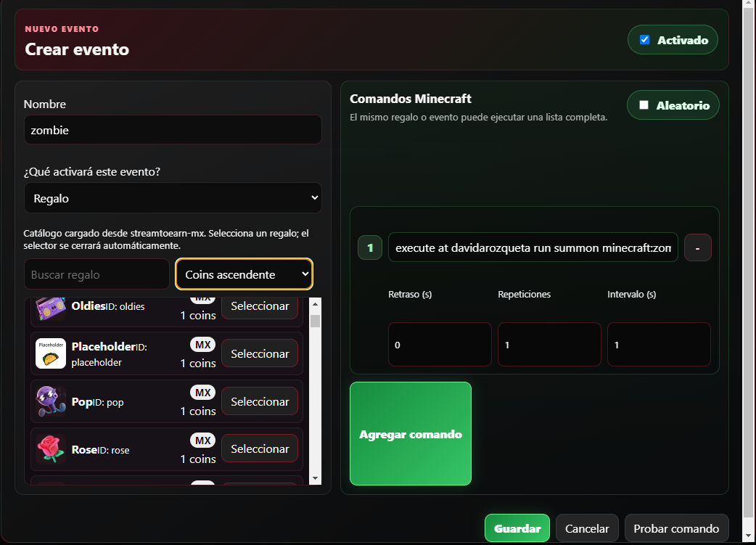Click page scrollbar down arrow at bottom right

(748, 536)
